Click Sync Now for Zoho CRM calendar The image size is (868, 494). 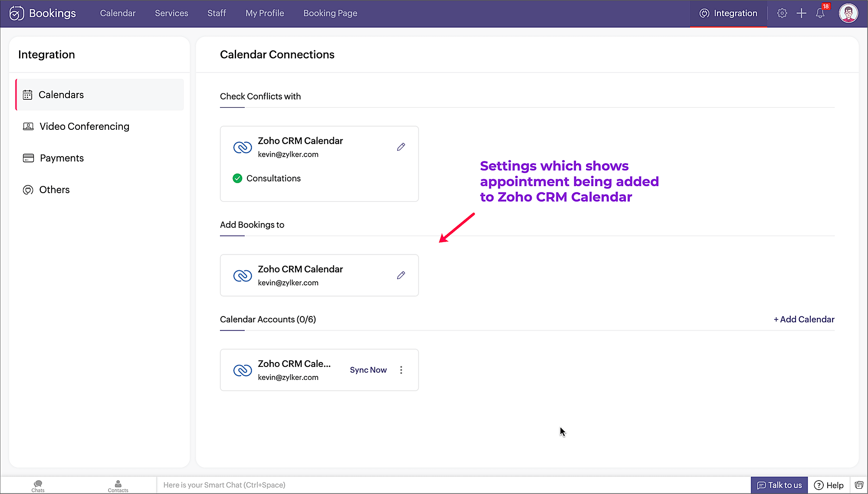[x=368, y=370]
